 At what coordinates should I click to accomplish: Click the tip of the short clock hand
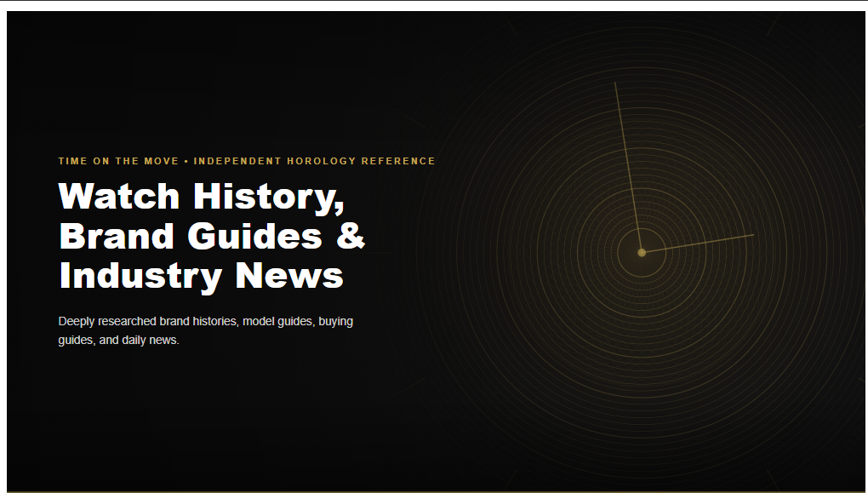[753, 235]
